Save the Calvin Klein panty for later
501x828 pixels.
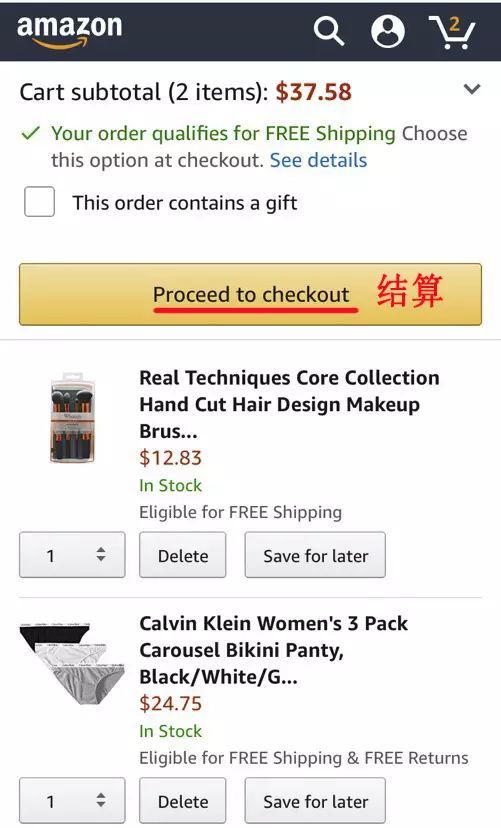click(315, 800)
